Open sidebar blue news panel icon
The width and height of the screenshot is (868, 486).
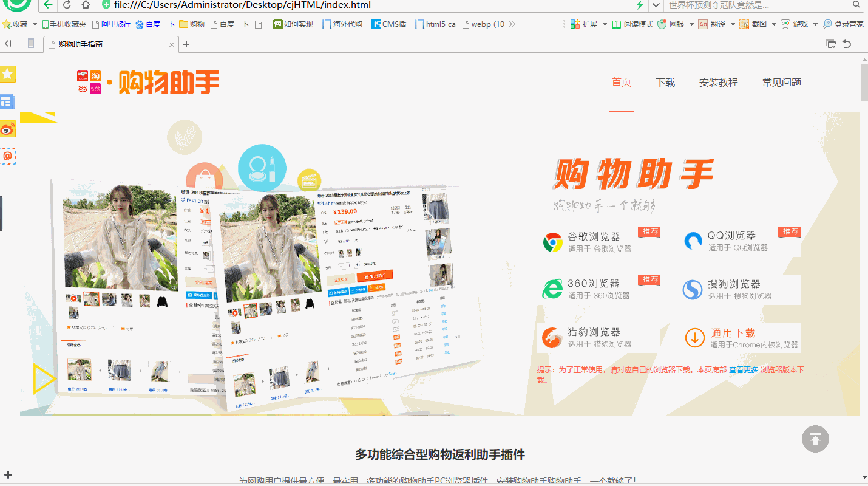click(8, 101)
